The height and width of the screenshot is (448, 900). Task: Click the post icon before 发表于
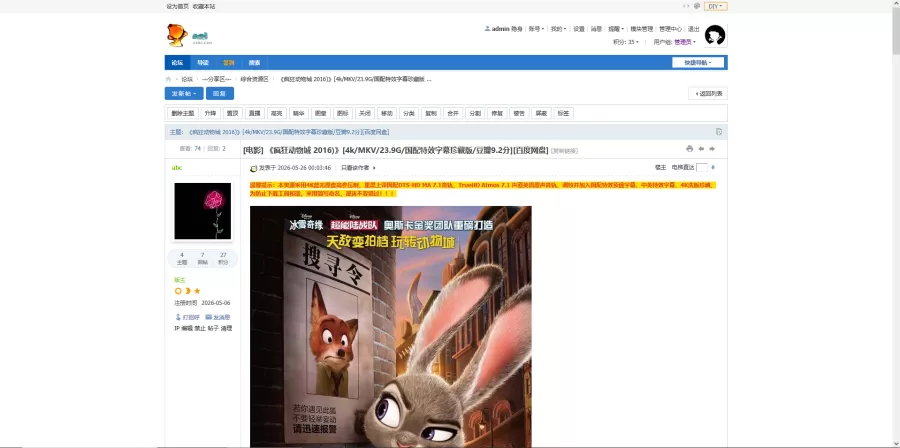coord(254,168)
